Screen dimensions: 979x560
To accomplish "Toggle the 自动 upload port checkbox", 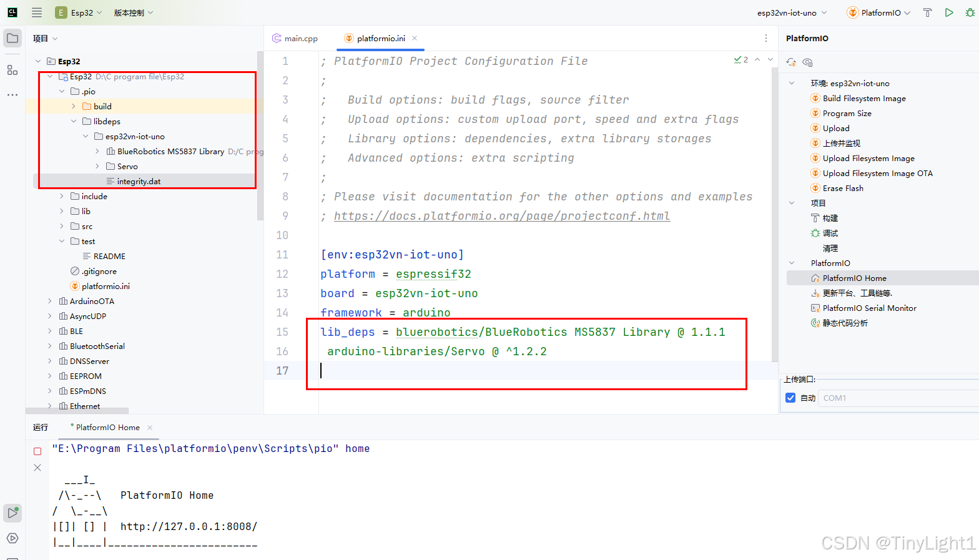I will click(x=790, y=398).
